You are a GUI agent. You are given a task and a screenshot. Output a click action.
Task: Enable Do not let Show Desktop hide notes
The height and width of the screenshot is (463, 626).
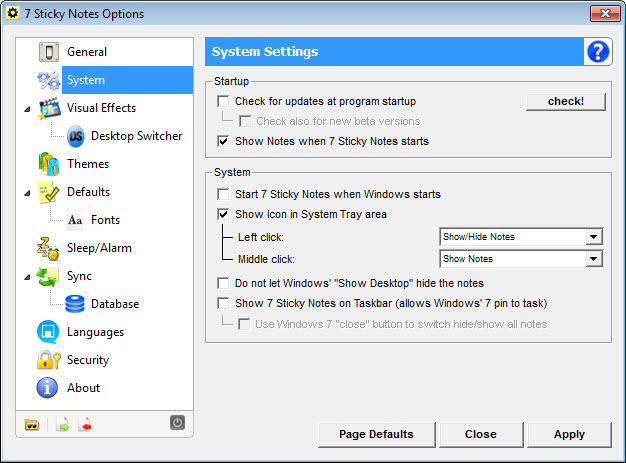pyautogui.click(x=223, y=283)
